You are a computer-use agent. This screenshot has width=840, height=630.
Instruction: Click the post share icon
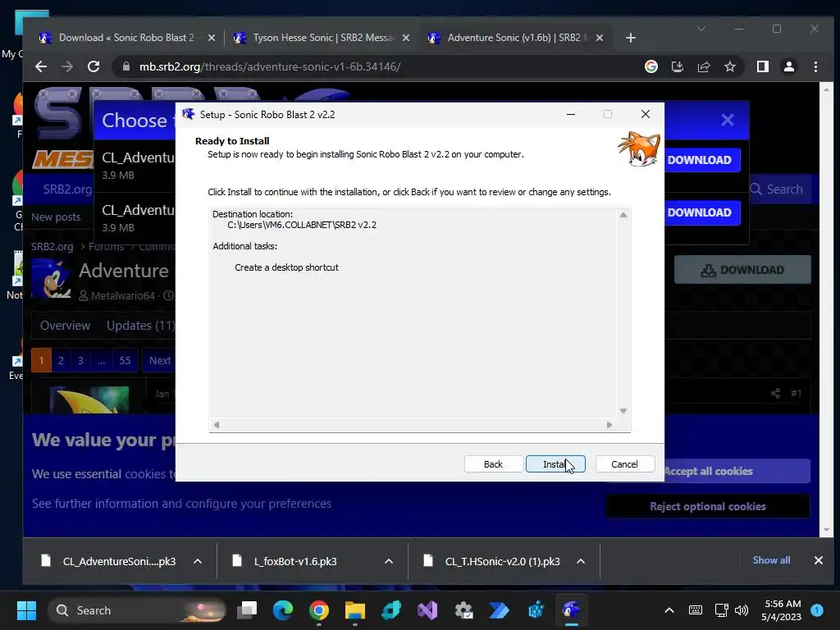775,393
